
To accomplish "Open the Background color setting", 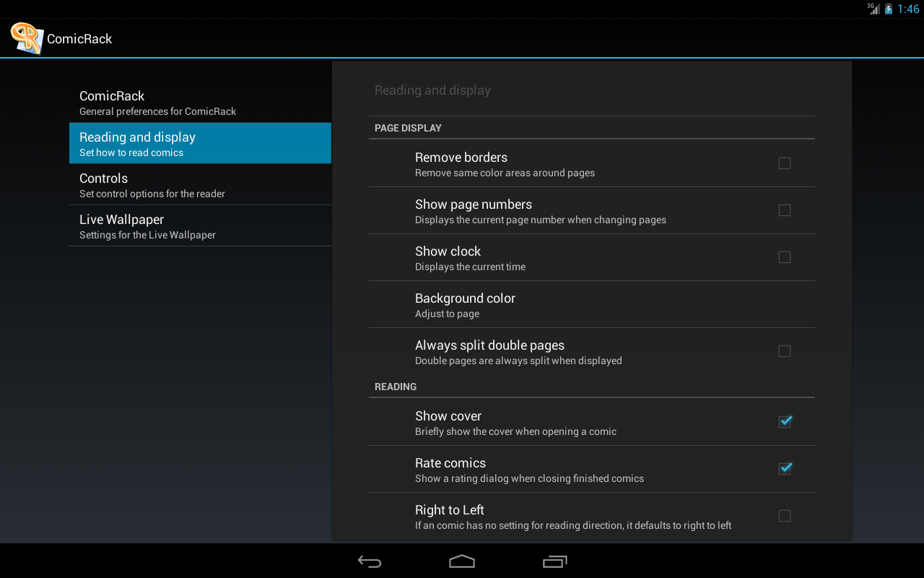I will coord(592,305).
